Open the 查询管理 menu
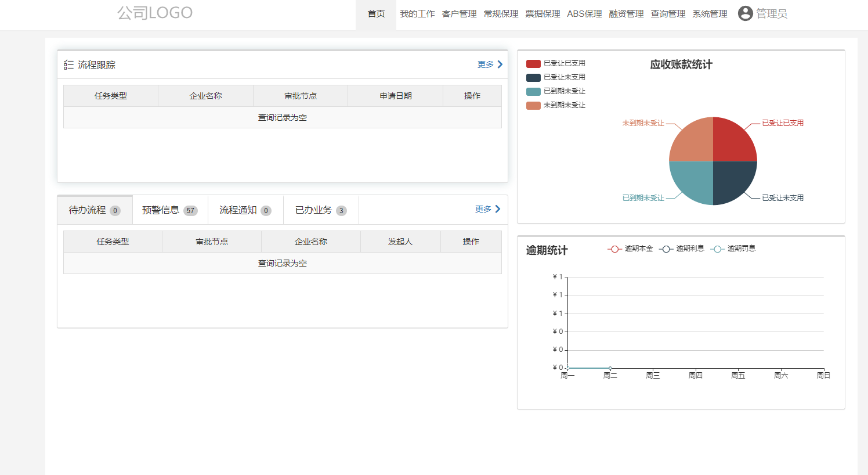This screenshot has height=475, width=868. (668, 14)
